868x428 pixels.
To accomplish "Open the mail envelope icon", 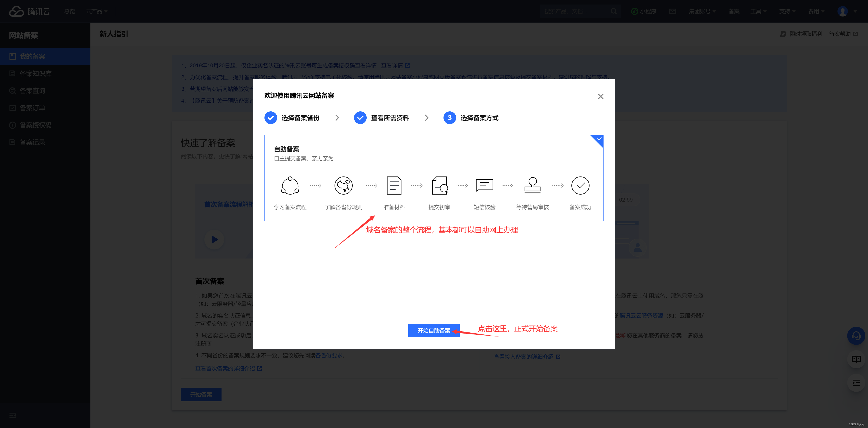I will (672, 11).
